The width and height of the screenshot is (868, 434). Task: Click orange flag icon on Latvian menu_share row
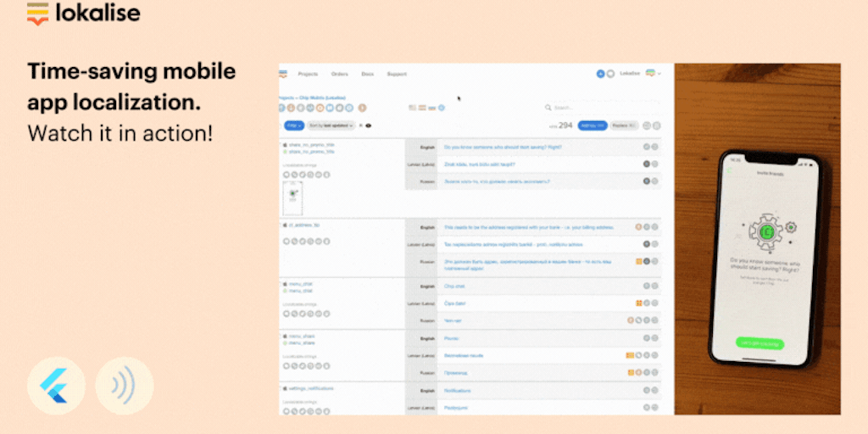(x=630, y=355)
